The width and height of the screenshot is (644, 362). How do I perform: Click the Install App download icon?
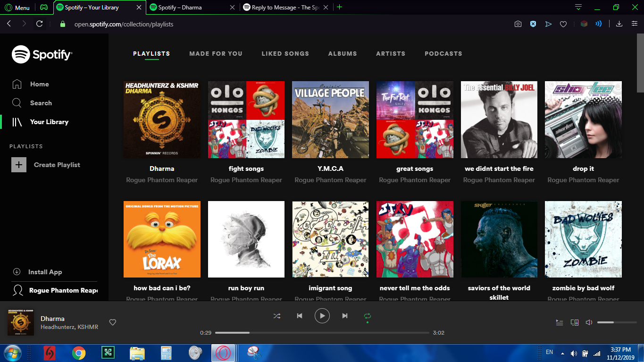(17, 272)
